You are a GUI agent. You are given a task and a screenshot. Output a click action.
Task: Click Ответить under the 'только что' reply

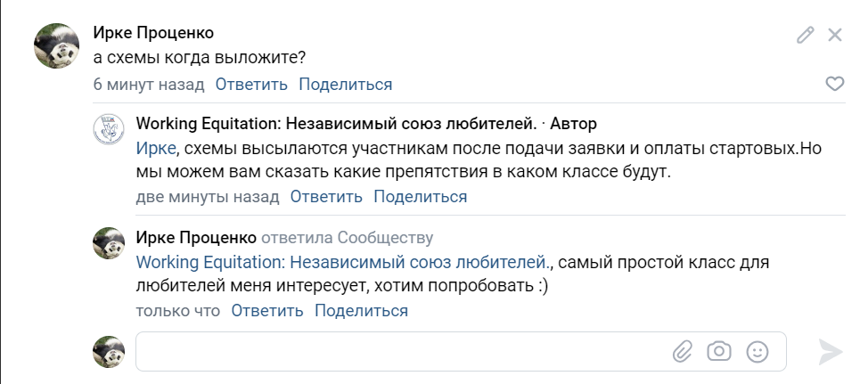[x=267, y=310]
